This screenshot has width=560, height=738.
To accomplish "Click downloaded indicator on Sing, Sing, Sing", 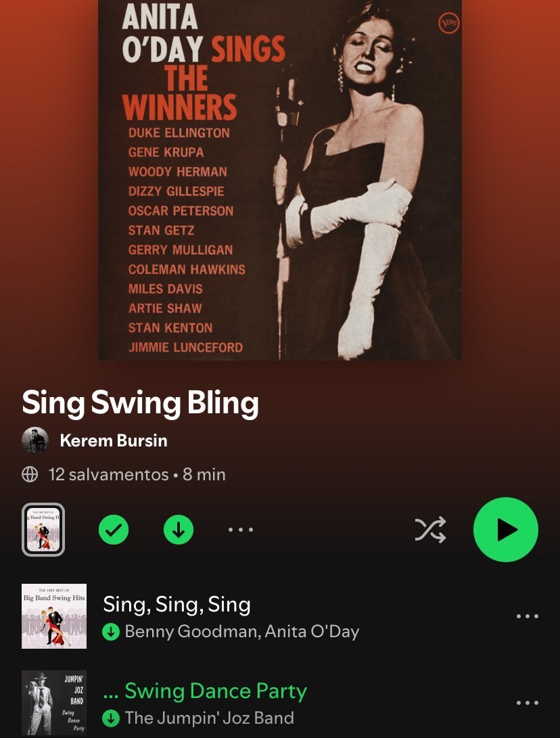I will [111, 632].
